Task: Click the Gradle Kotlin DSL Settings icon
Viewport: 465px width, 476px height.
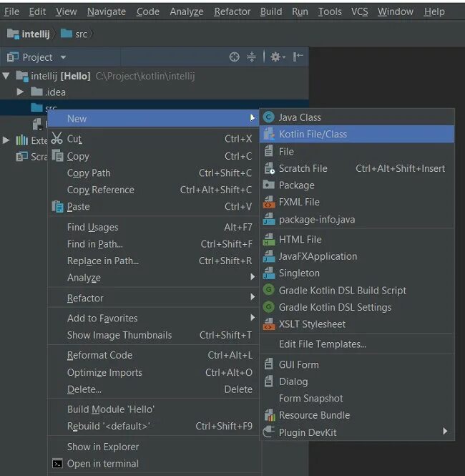Action: [x=268, y=307]
